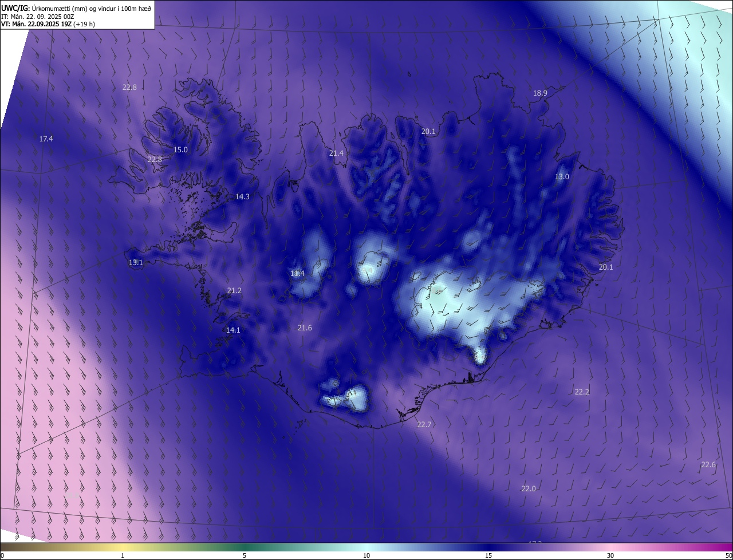Viewport: 733px width, 560px height.
Task: Select the 13.1 value label
Action: pyautogui.click(x=136, y=263)
